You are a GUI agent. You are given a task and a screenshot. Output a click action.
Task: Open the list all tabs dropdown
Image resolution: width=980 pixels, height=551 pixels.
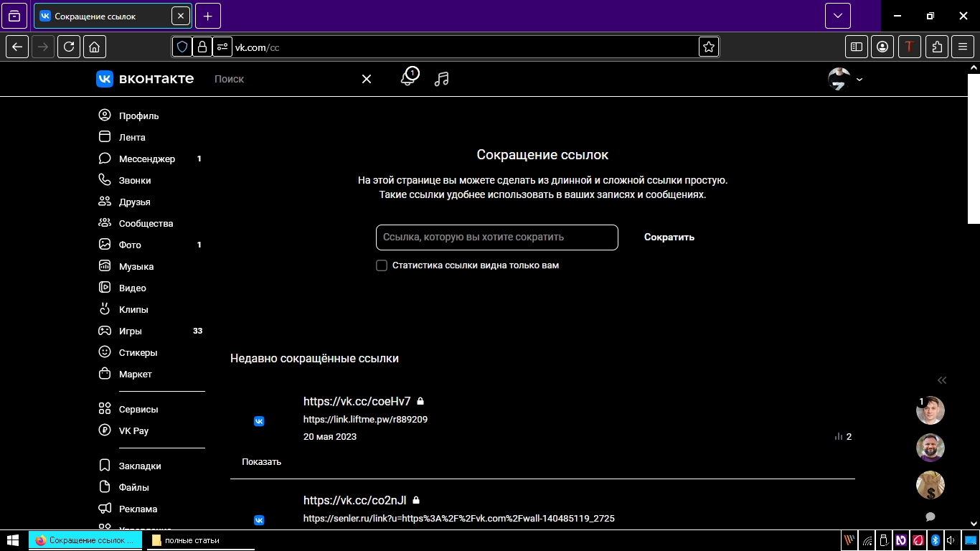[838, 16]
